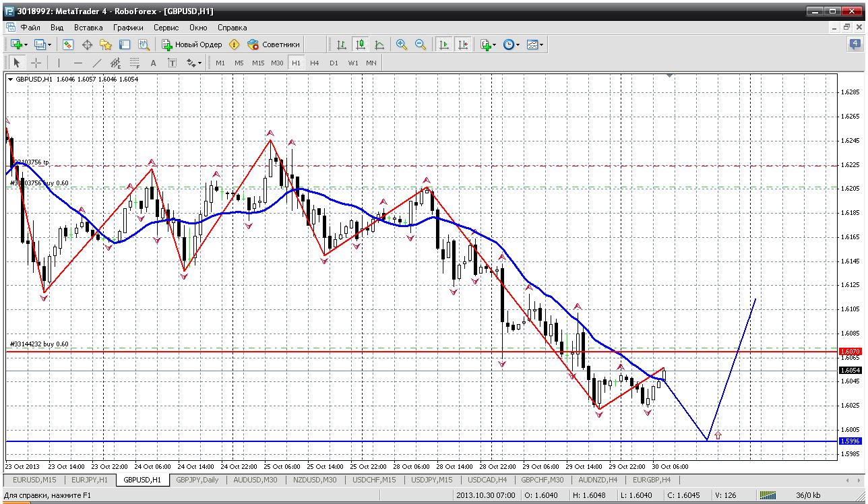This screenshot has height=504, width=868.
Task: Open the arrows objects tool icon
Action: coord(191,63)
